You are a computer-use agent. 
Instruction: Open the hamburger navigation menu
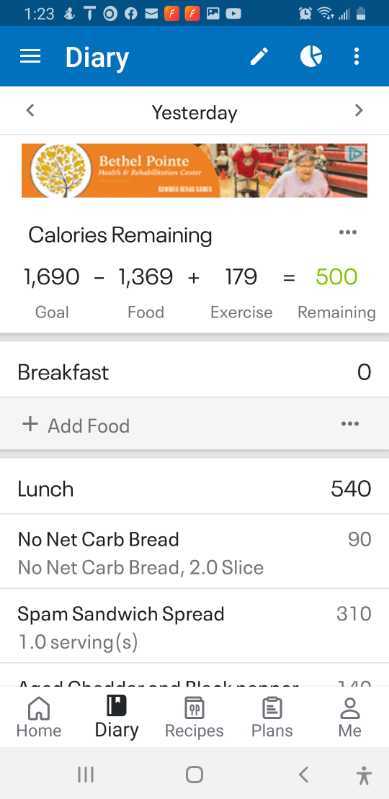pos(30,56)
